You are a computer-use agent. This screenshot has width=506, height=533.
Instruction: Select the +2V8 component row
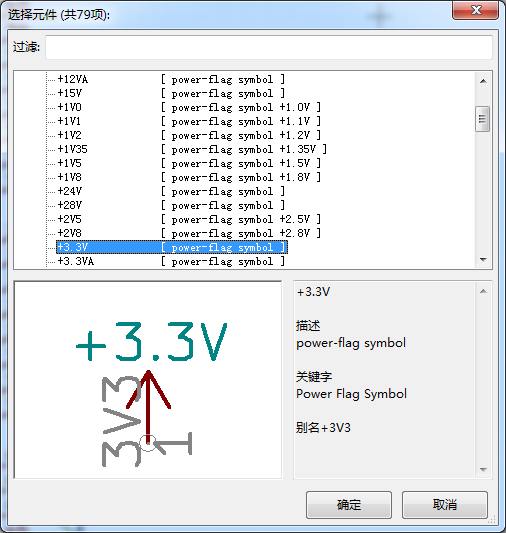189,233
